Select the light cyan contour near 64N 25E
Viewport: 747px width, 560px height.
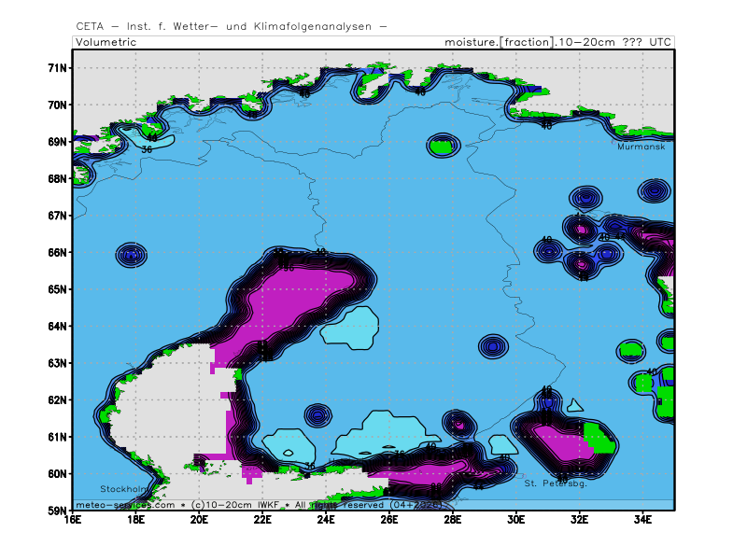coord(349,329)
